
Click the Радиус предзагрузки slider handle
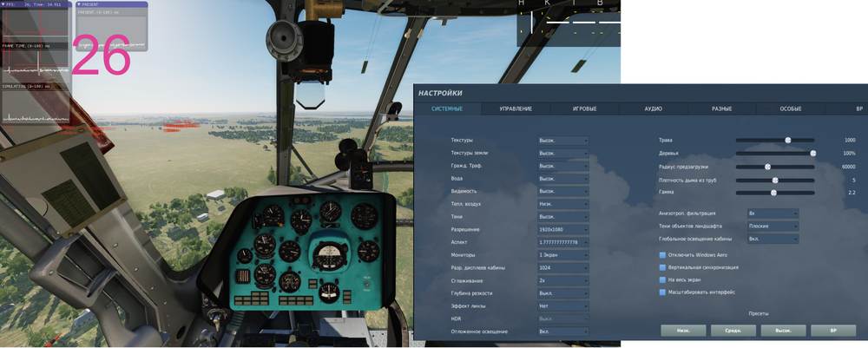(x=768, y=167)
